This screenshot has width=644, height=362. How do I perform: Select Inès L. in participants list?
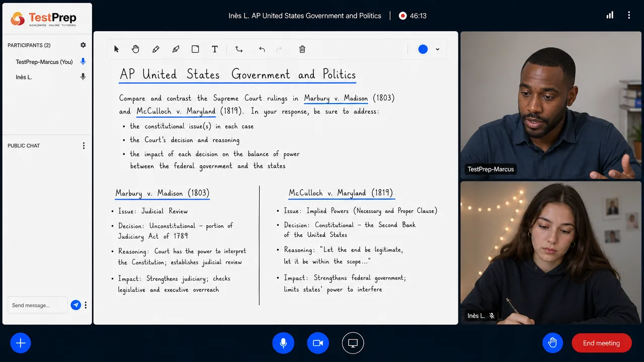[x=24, y=77]
